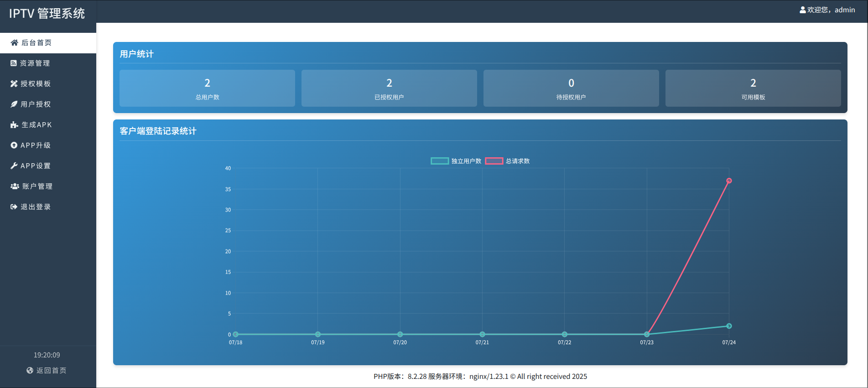Click the RSS icon beside 资源管理

(x=14, y=63)
